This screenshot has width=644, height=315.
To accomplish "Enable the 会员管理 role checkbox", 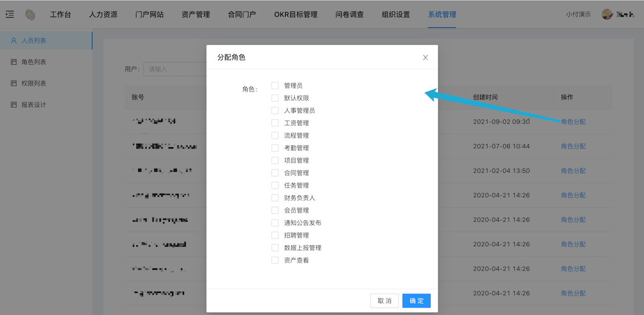I will pos(275,210).
